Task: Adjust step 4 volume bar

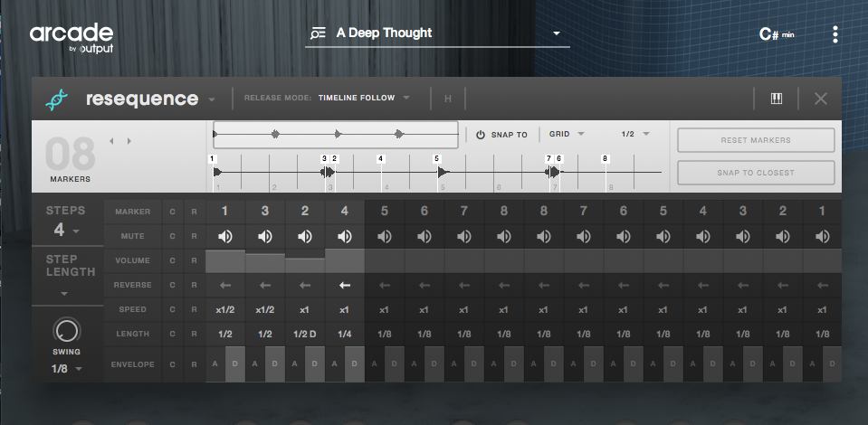Action: pos(344,260)
